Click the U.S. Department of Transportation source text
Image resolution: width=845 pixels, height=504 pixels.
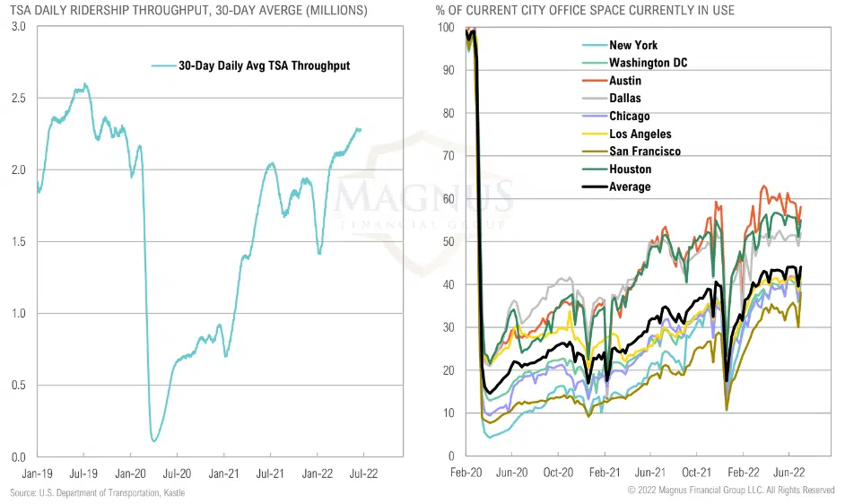98,493
